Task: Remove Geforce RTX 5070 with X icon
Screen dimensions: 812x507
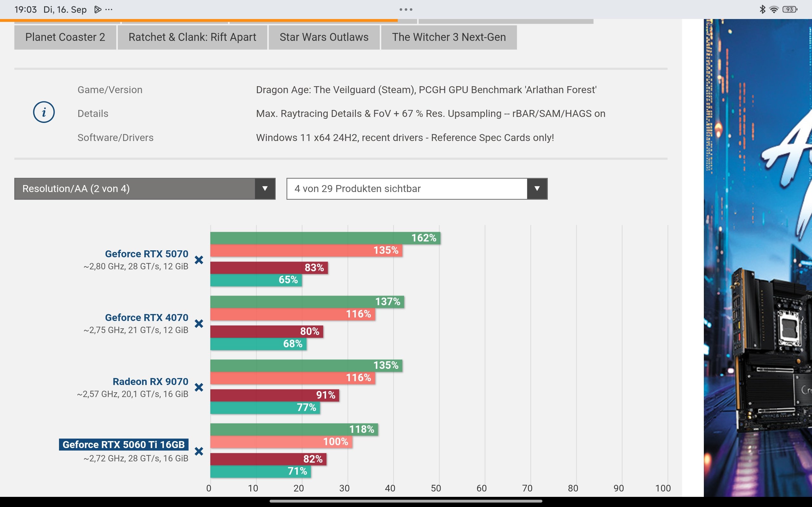Action: click(199, 260)
